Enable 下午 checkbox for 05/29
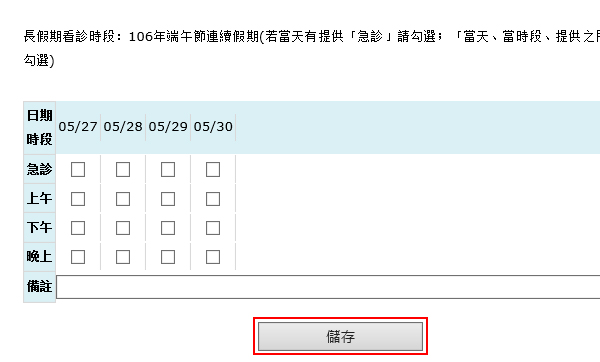Screen dimensions: 600x362 pos(168,228)
